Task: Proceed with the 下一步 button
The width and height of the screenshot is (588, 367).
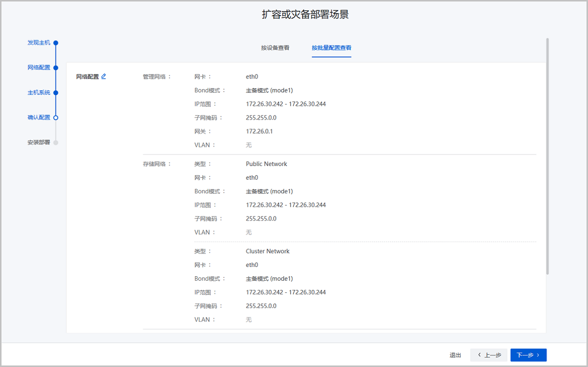Action: click(528, 355)
